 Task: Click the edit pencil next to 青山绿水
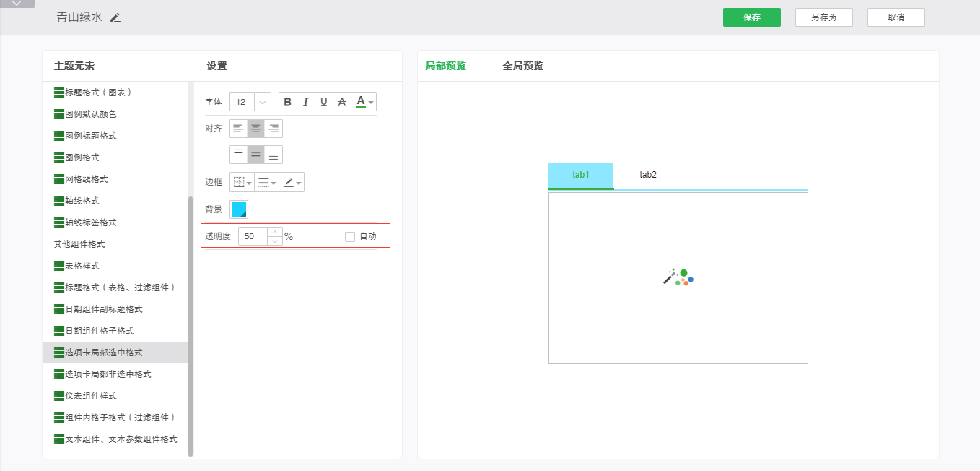(115, 17)
